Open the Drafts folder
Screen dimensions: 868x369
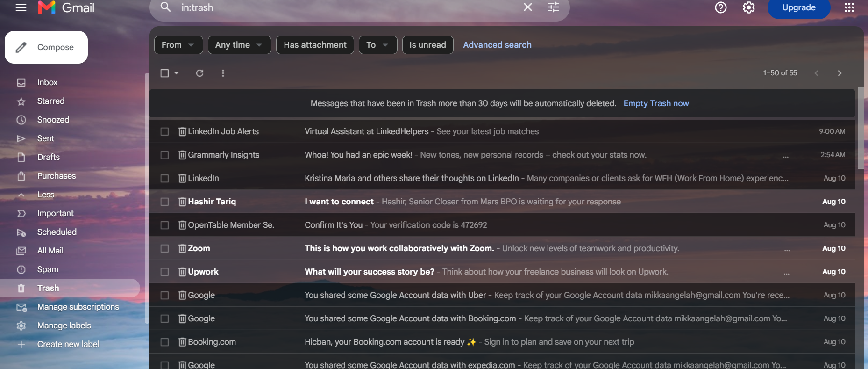[49, 157]
